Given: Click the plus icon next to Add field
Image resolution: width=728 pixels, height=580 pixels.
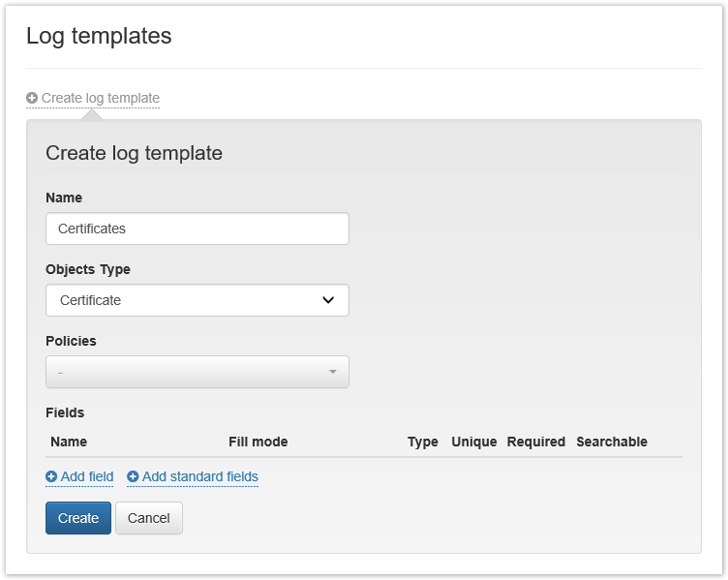Looking at the screenshot, I should click(x=51, y=476).
